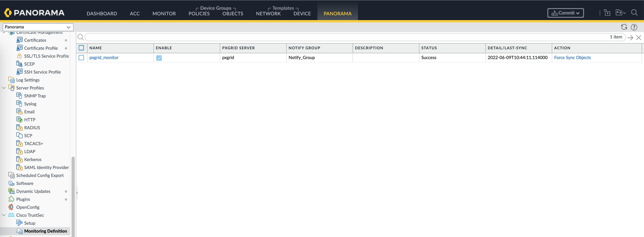
Task: Open the Panorama context dropdown
Action: click(38, 27)
